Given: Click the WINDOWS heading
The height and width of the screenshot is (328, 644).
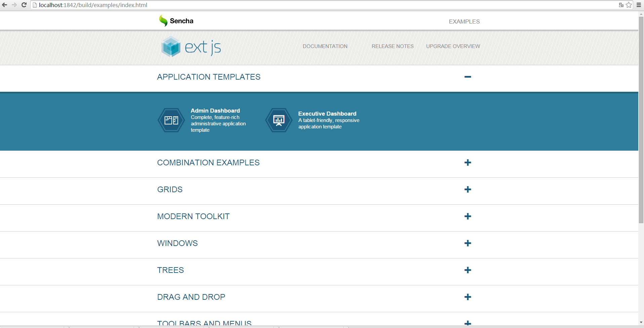Looking at the screenshot, I should coord(177,243).
